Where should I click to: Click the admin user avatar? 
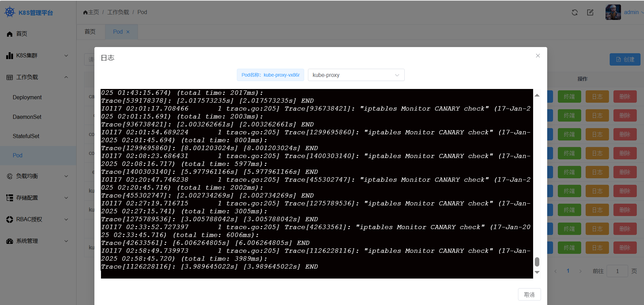(613, 12)
